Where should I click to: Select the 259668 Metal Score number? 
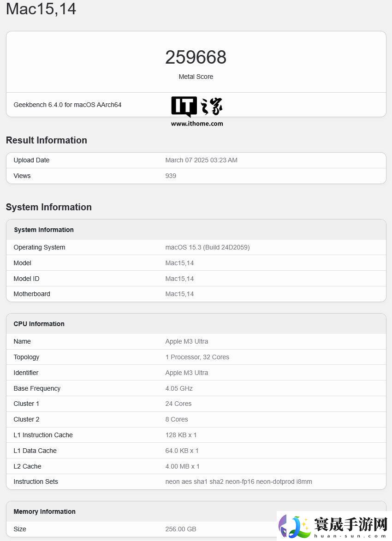pos(196,57)
